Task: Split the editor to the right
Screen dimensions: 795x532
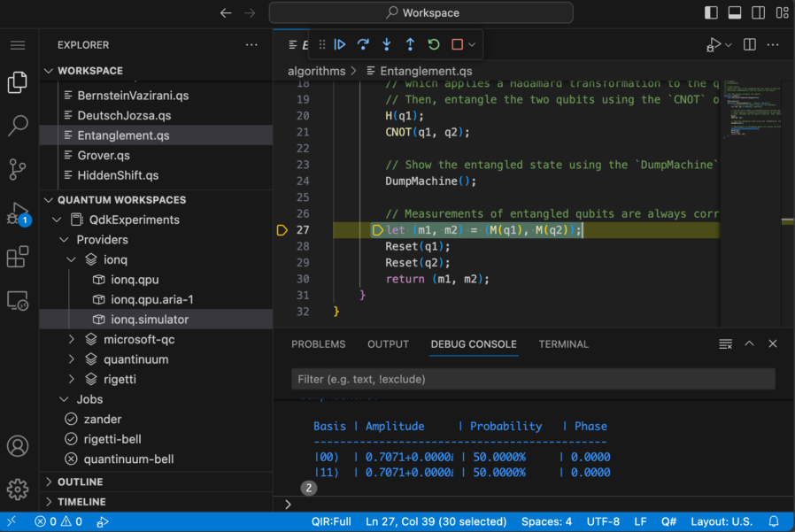Action: 749,44
